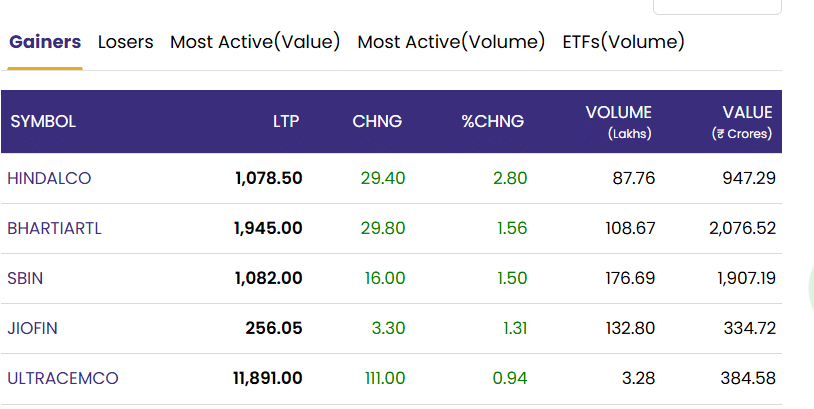This screenshot has height=409, width=814.
Task: Click the VOLUME (Lakhs) column header
Action: (x=618, y=122)
